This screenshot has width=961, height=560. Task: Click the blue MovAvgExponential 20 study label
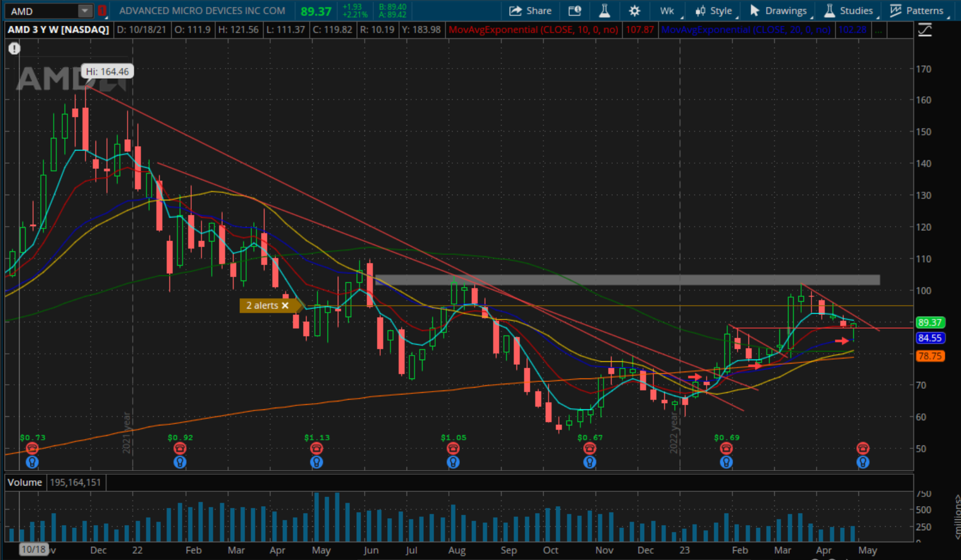pos(746,30)
